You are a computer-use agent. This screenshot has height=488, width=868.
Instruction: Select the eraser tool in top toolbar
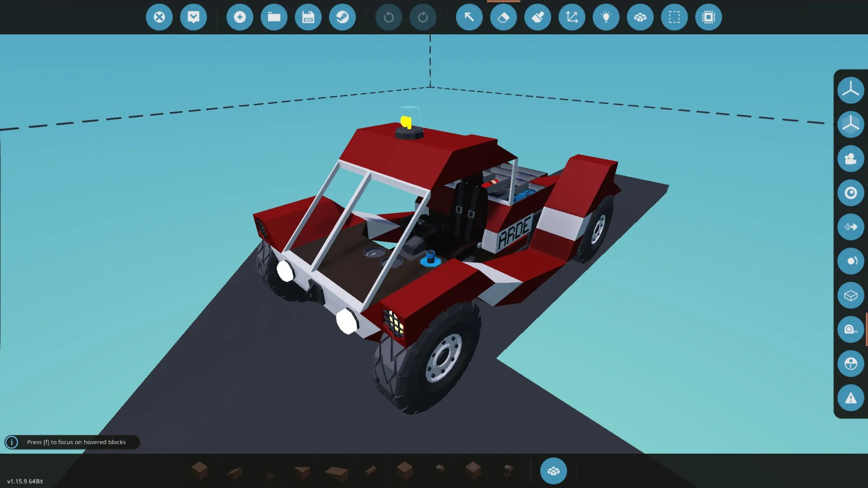503,17
